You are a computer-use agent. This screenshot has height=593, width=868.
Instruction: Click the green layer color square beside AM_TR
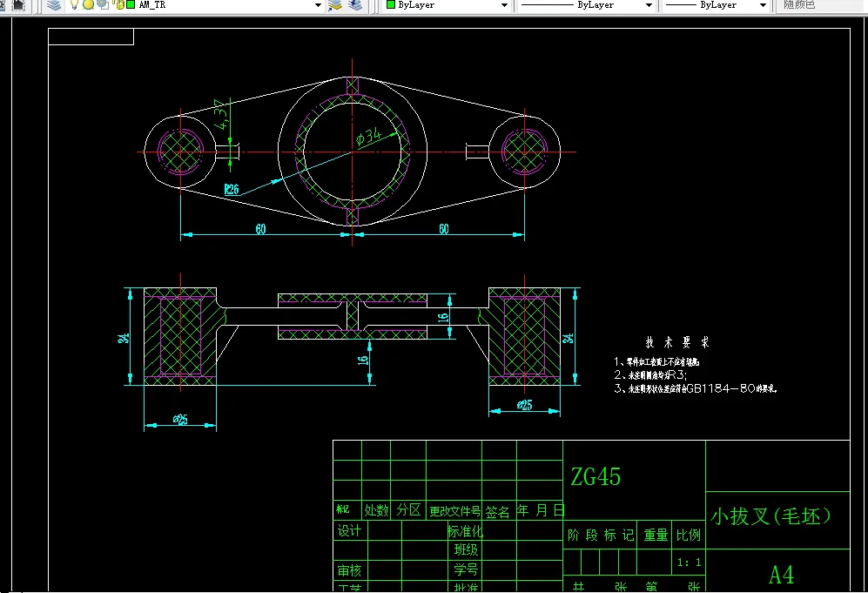(131, 4)
